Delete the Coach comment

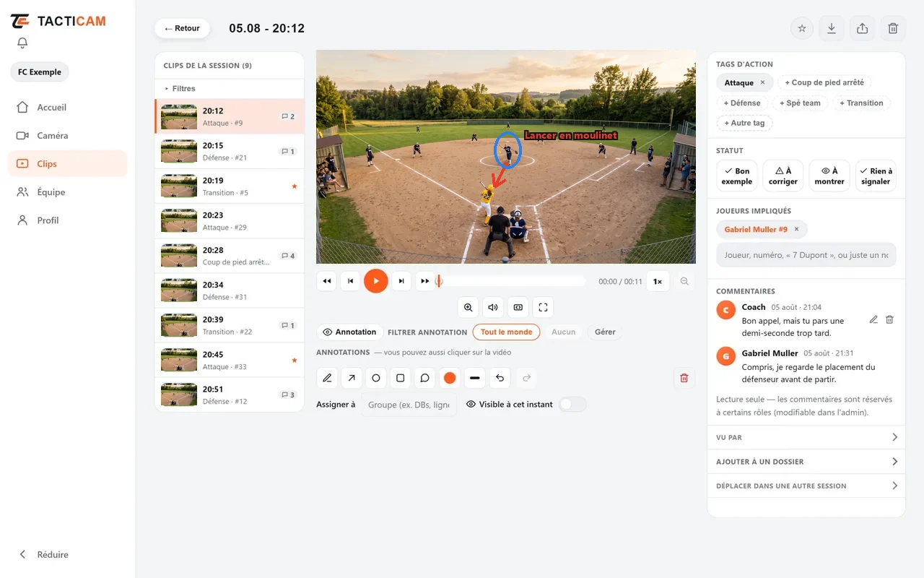tap(889, 319)
